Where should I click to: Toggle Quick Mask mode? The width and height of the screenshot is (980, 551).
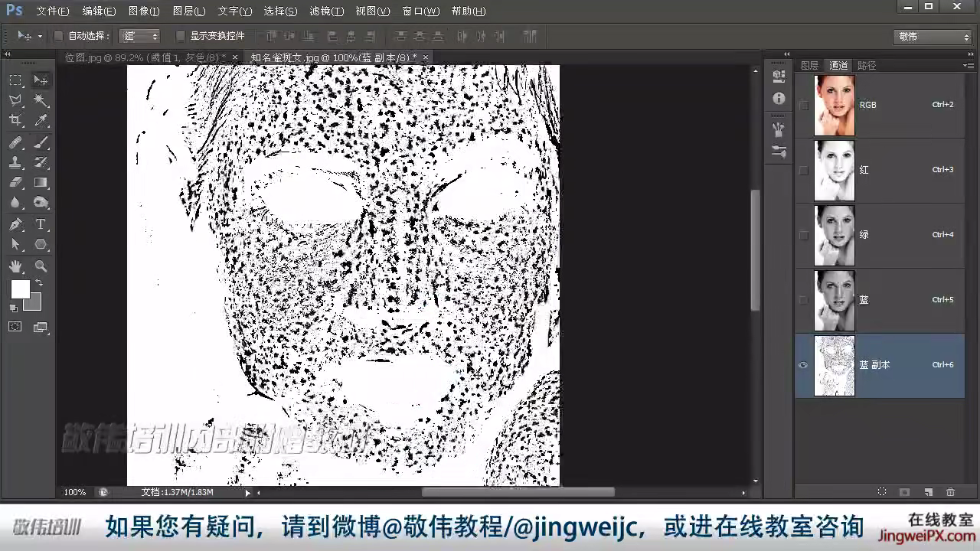[15, 327]
